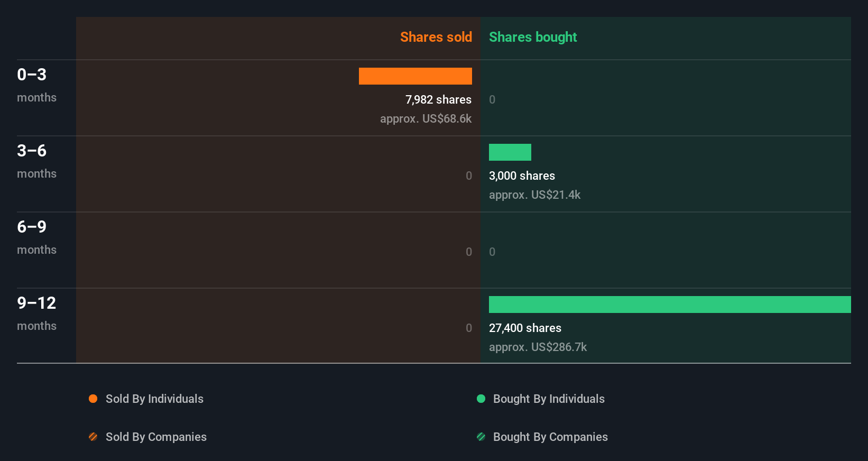This screenshot has height=461, width=868.
Task: Click the zero bought value in 0–3 months row
Action: pyautogui.click(x=492, y=99)
